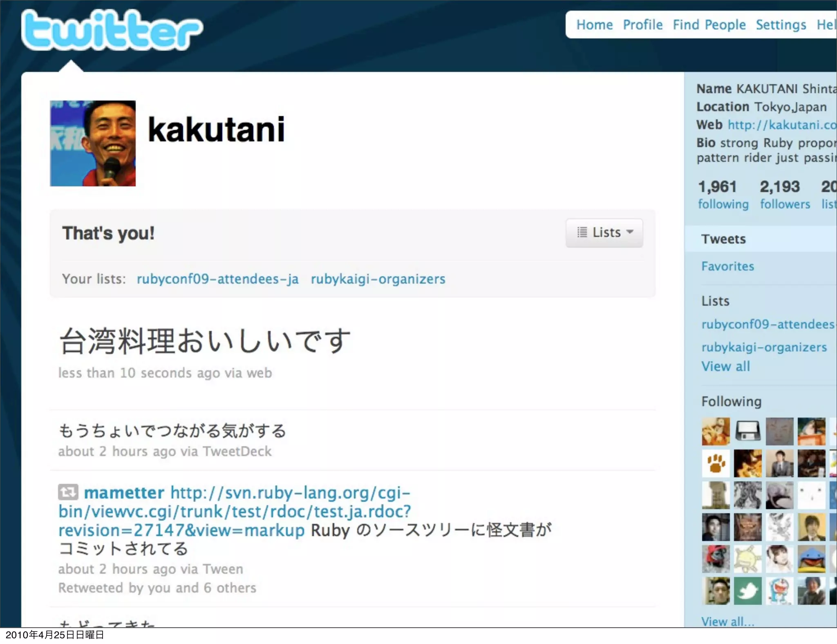Open Settings from the top navigation
The height and width of the screenshot is (644, 837).
tap(781, 25)
